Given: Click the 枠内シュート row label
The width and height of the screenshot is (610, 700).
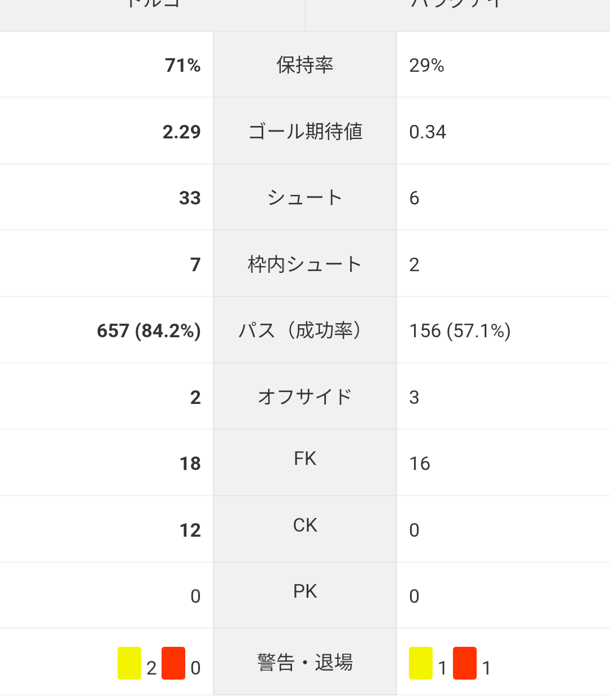Looking at the screenshot, I should (x=305, y=264).
